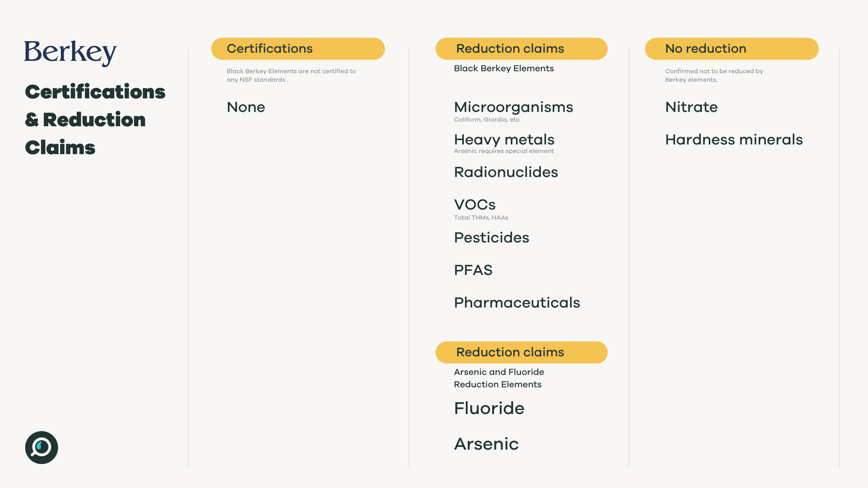Select the No reduction yellow header
Viewport: 868px width, 488px height.
pyautogui.click(x=732, y=49)
